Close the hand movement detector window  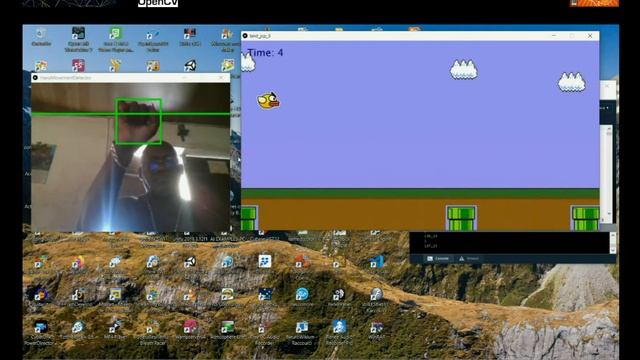click(221, 78)
